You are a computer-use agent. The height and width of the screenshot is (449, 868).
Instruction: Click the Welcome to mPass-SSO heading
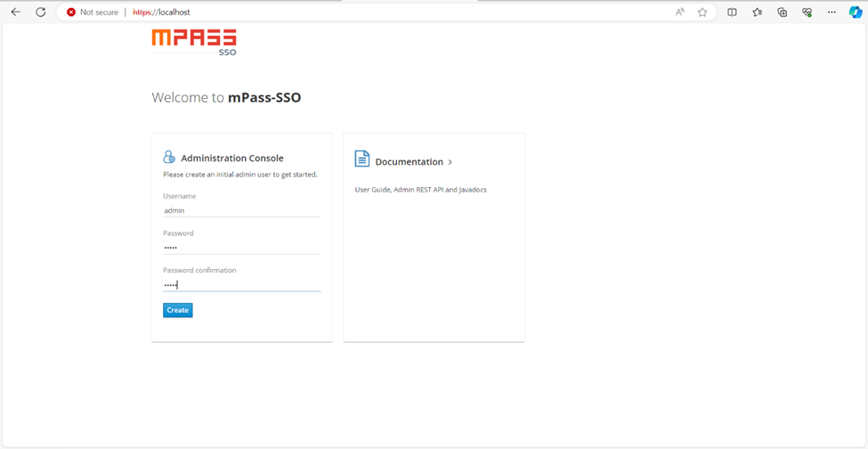(226, 98)
